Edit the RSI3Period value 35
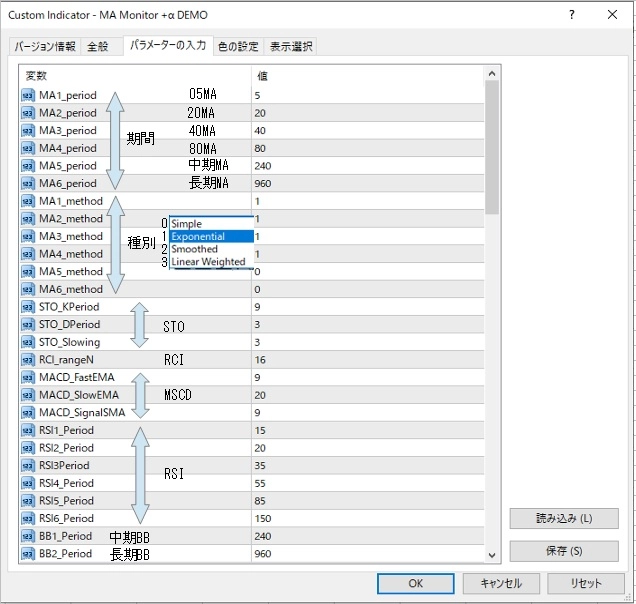 click(x=367, y=465)
